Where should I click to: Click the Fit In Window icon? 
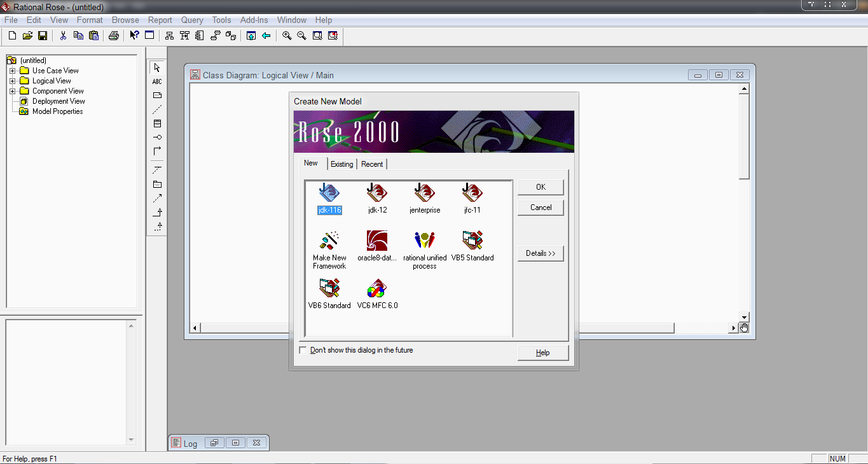(x=317, y=36)
